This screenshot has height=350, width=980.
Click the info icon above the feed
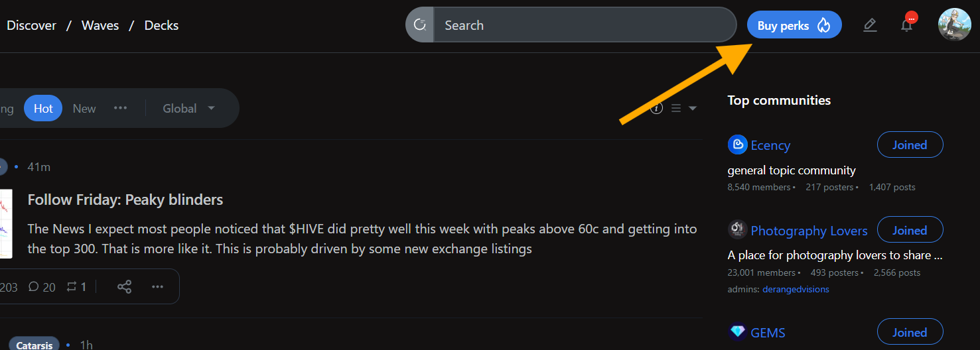[657, 108]
